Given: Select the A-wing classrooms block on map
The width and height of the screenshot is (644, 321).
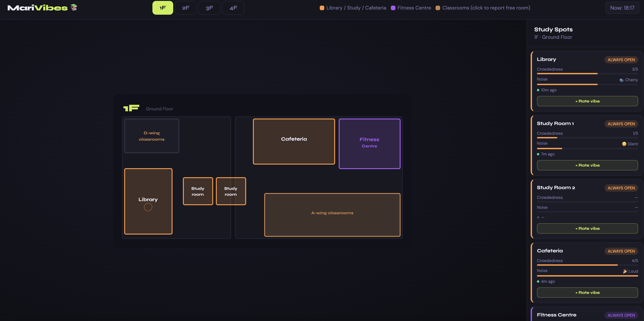Looking at the screenshot, I should point(332,214).
